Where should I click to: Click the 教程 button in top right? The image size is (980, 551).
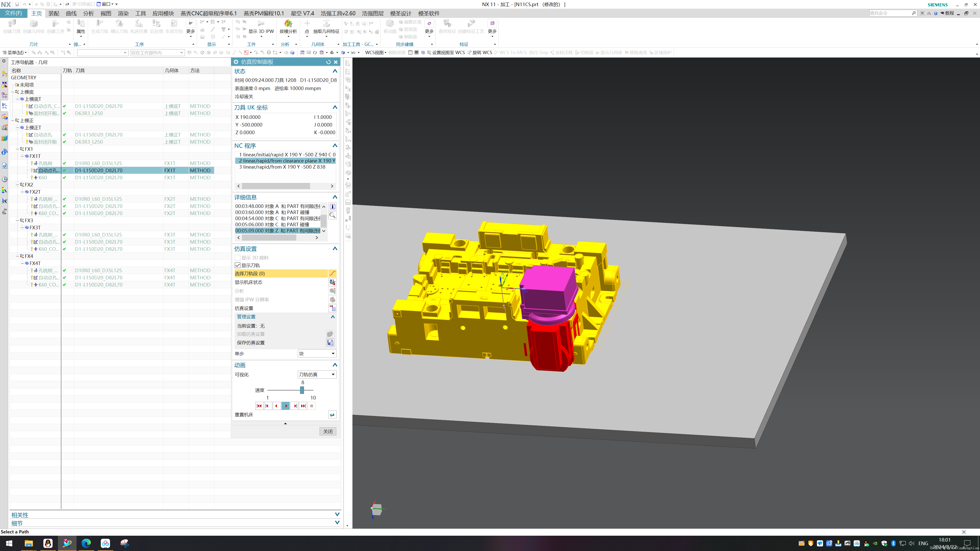(x=947, y=13)
